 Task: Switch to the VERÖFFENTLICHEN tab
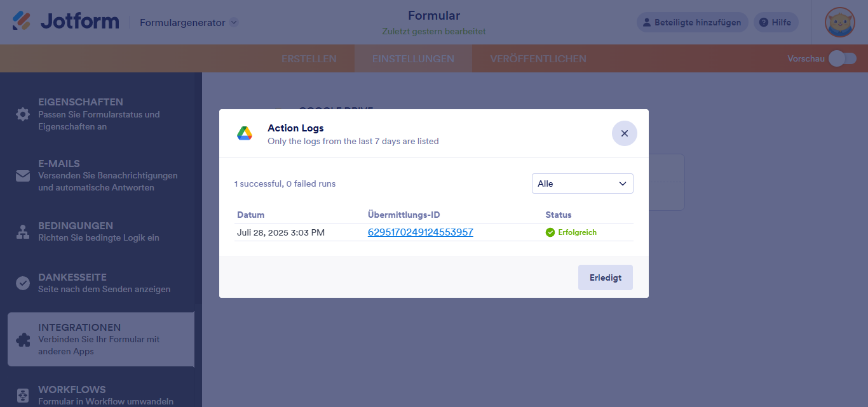pyautogui.click(x=538, y=58)
